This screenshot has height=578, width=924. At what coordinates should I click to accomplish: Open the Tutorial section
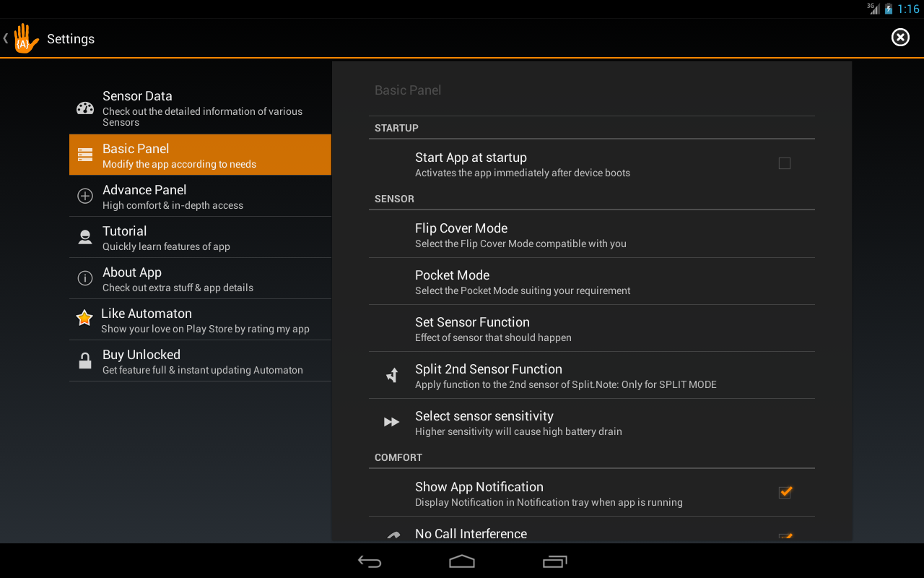[x=200, y=237]
